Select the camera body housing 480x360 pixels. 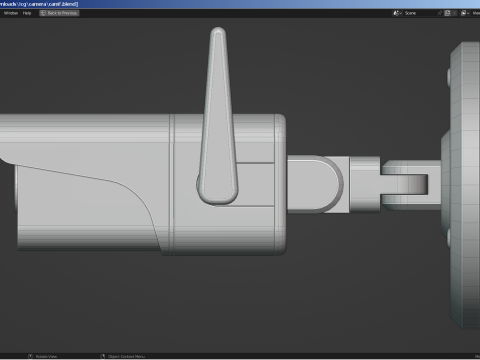[x=143, y=185]
